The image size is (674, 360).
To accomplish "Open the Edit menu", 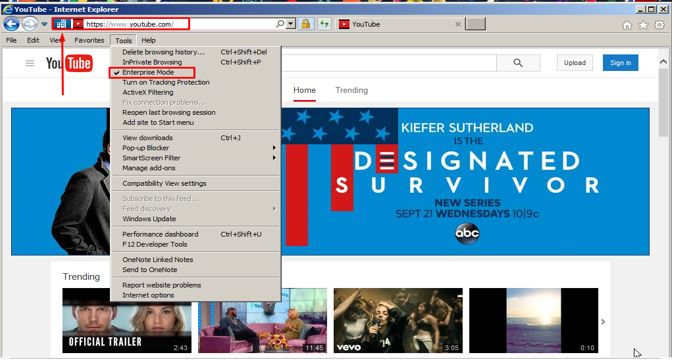I will (33, 40).
